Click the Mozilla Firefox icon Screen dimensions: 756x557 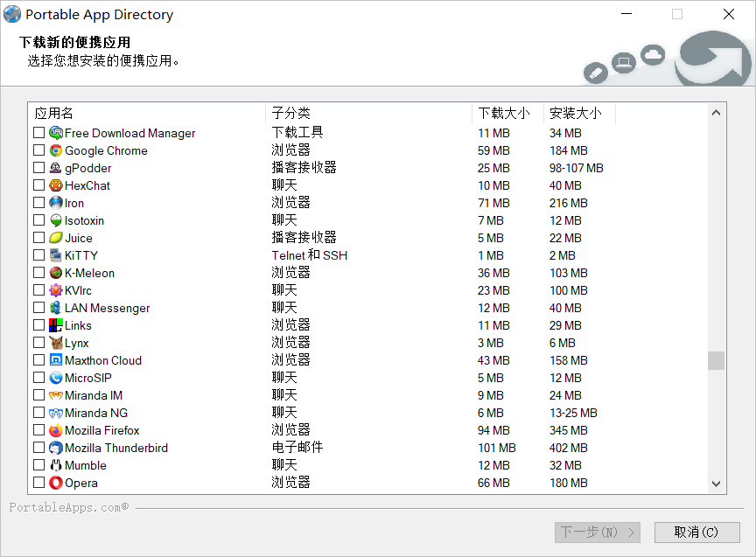point(56,430)
